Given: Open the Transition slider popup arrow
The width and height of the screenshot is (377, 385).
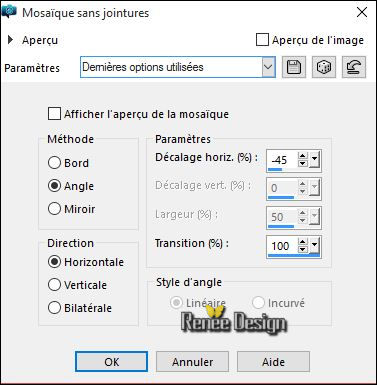Looking at the screenshot, I should tap(314, 246).
